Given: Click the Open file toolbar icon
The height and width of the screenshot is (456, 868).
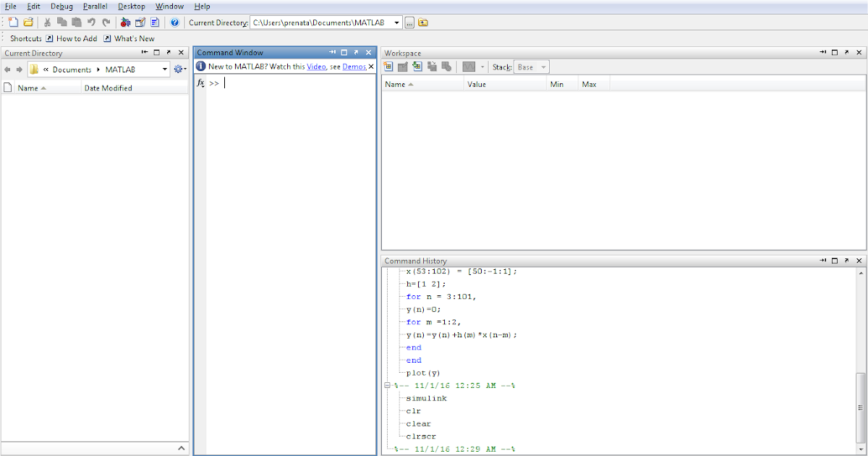Looking at the screenshot, I should coord(28,22).
